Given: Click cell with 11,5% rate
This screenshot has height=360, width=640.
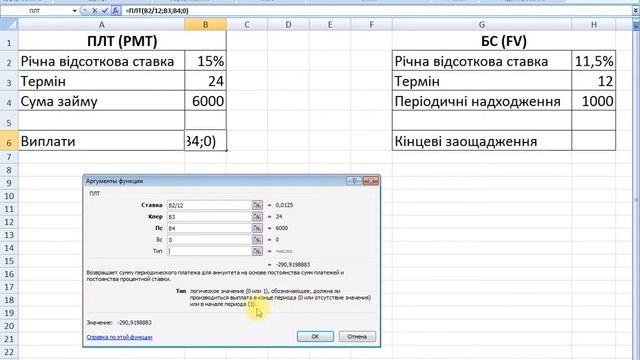Looking at the screenshot, I should point(594,61).
